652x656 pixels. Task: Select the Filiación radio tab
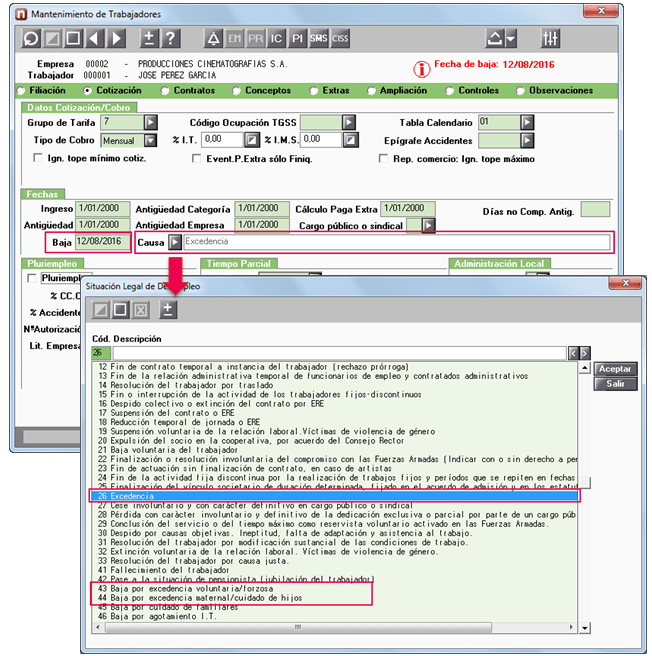point(20,91)
